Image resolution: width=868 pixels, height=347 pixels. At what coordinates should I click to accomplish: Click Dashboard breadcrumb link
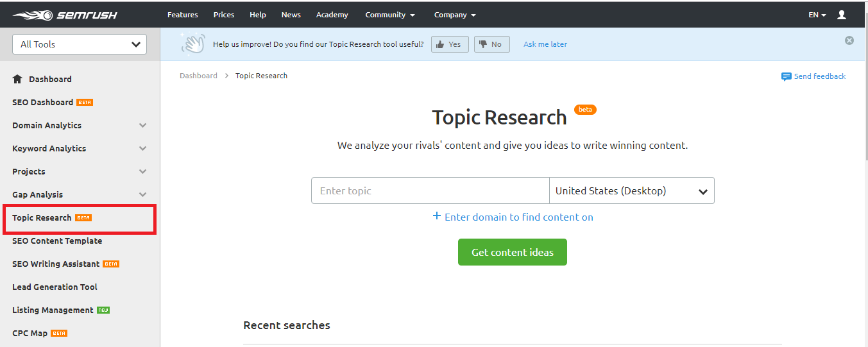pyautogui.click(x=198, y=76)
